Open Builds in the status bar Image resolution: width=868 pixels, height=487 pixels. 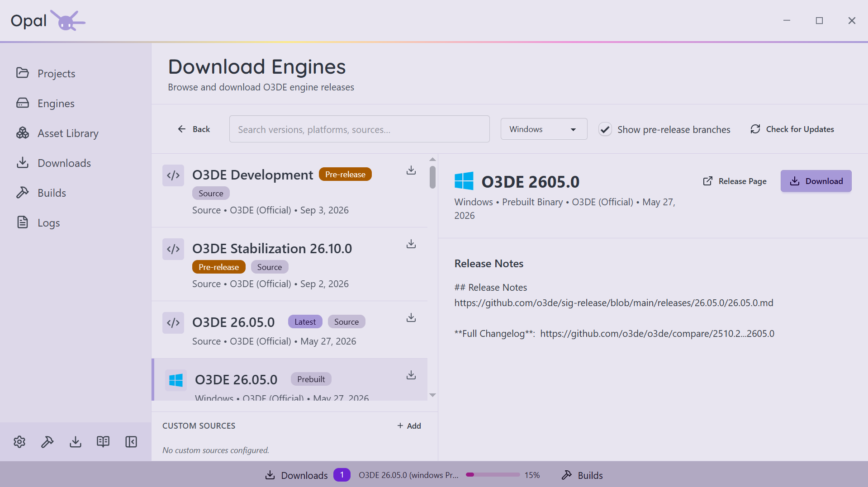[x=582, y=475]
